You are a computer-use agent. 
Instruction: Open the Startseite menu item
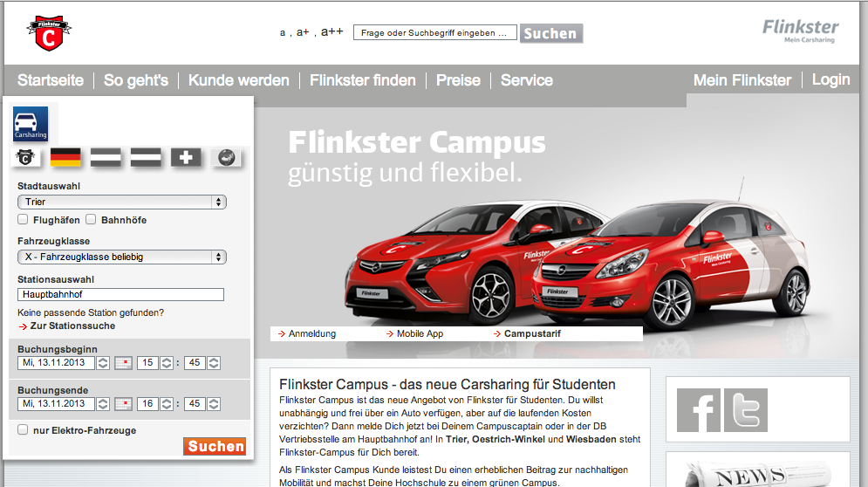51,80
